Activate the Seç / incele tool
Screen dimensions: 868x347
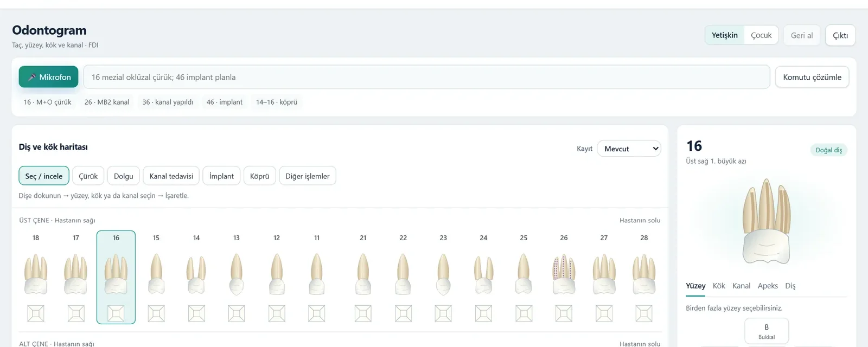44,176
